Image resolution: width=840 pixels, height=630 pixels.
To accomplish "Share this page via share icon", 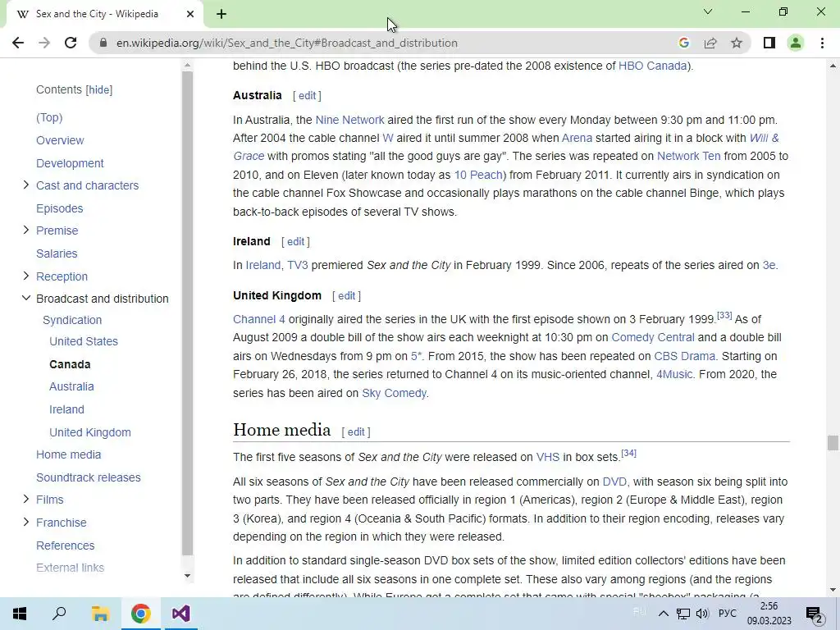I will pos(710,43).
